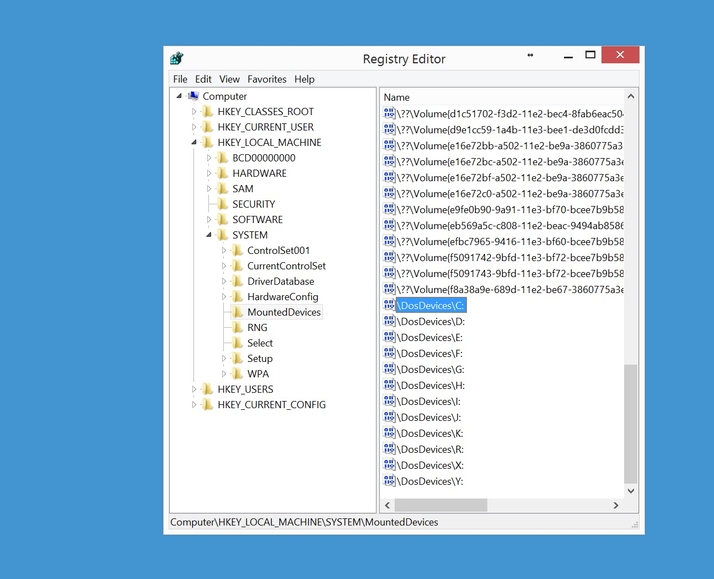Click the scroll down arrow in values pane
This screenshot has width=714, height=579.
pos(631,491)
